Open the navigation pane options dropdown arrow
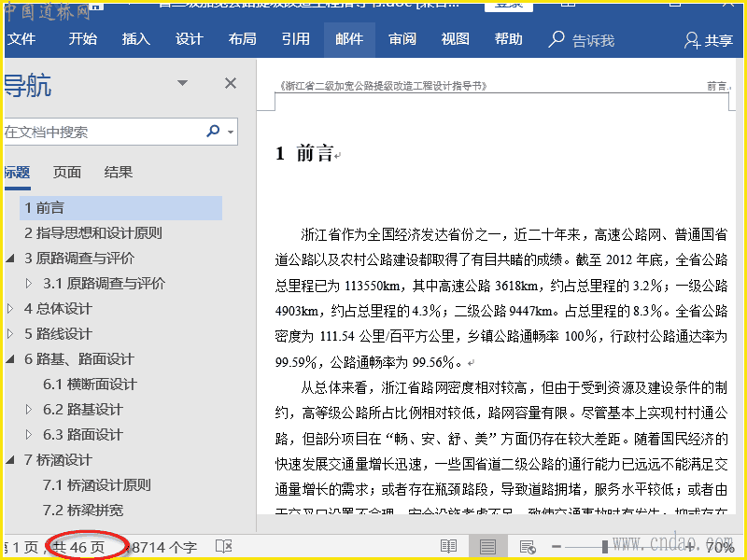747x560 pixels. tap(182, 83)
